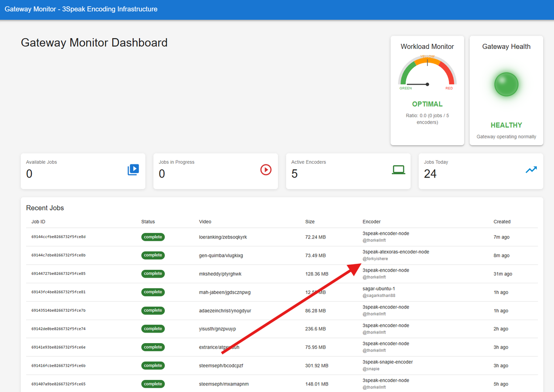Select job ID 69144c7dbe0266732f5fce8b
The image size is (554, 392).
[x=59, y=255]
